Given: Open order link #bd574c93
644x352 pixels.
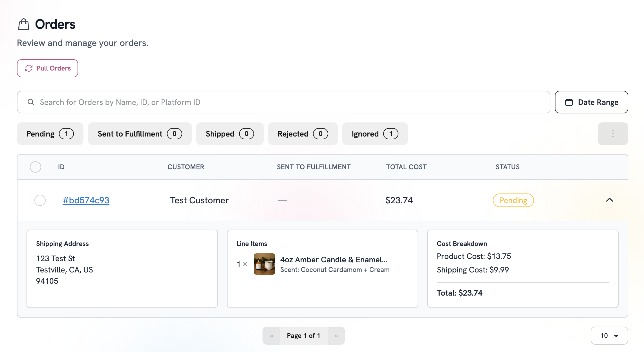Looking at the screenshot, I should 86,200.
